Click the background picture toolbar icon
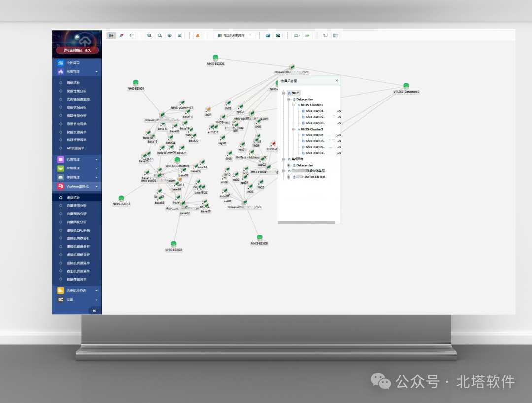 pos(268,35)
